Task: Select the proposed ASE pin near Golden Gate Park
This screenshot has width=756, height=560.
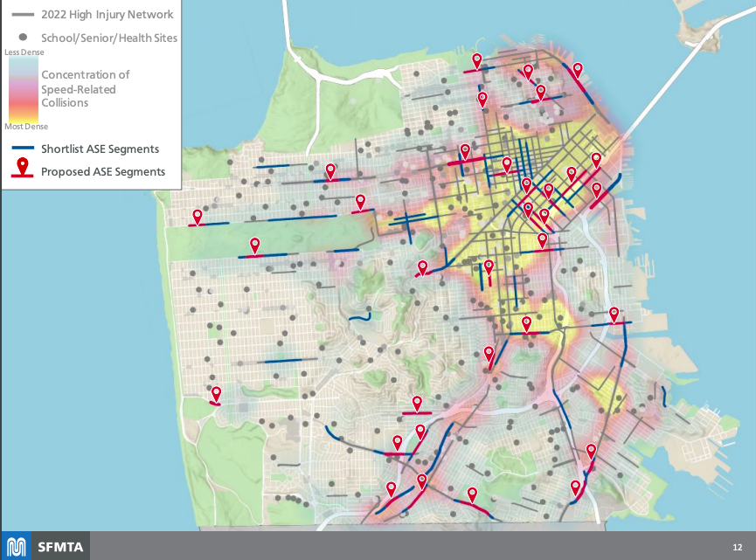Action: pyautogui.click(x=256, y=245)
